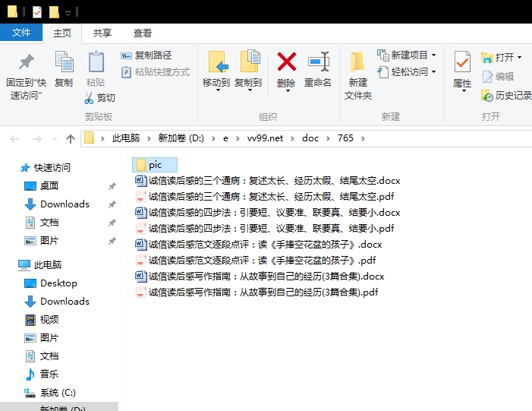This screenshot has height=411, width=532.
Task: Select 诚信读后感范文逐段点评 docx file
Action: tap(259, 244)
